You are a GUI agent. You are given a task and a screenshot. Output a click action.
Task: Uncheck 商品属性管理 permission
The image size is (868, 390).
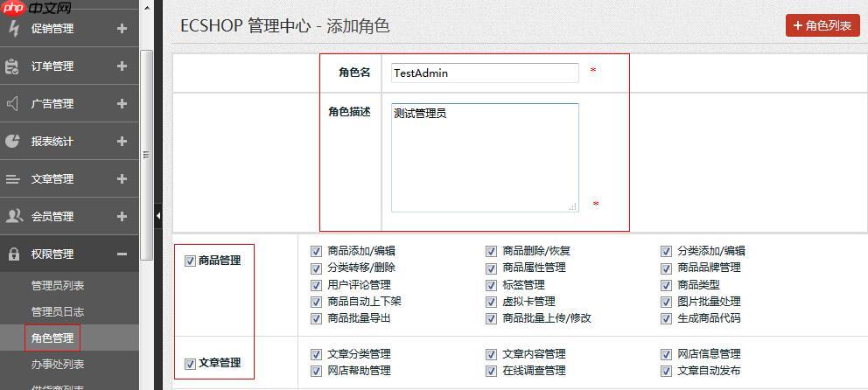click(491, 268)
